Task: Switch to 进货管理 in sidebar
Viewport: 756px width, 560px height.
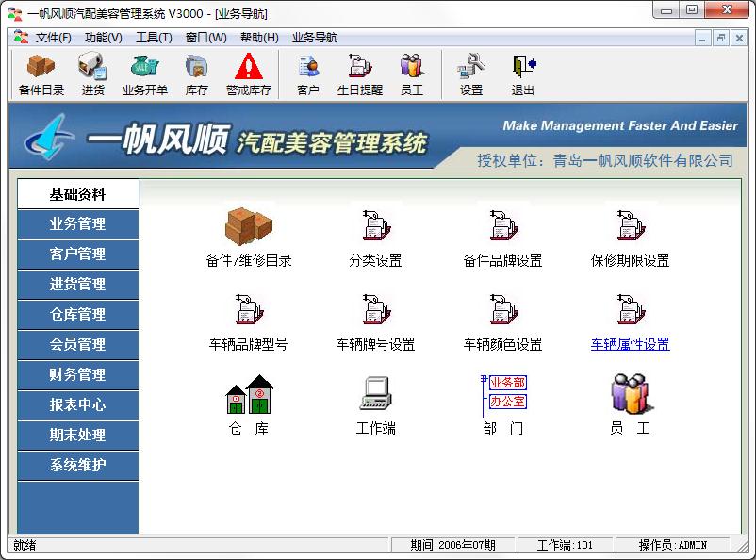Action: click(x=77, y=284)
